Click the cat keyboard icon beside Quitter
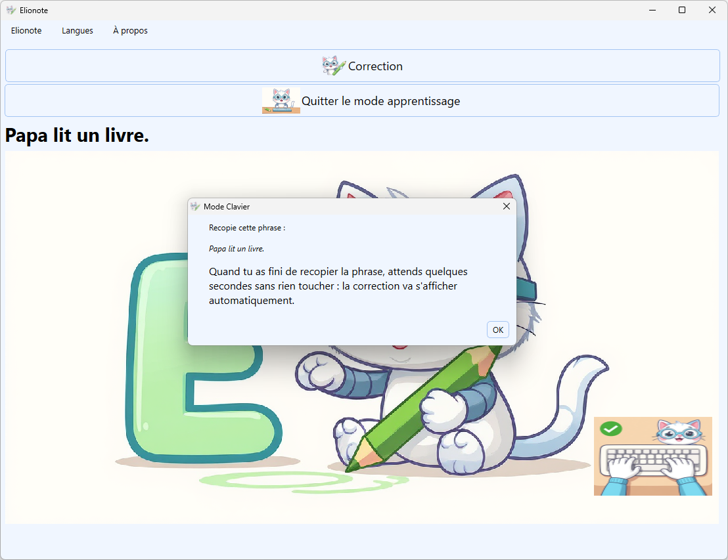Screen dimensions: 728x560 (281, 100)
